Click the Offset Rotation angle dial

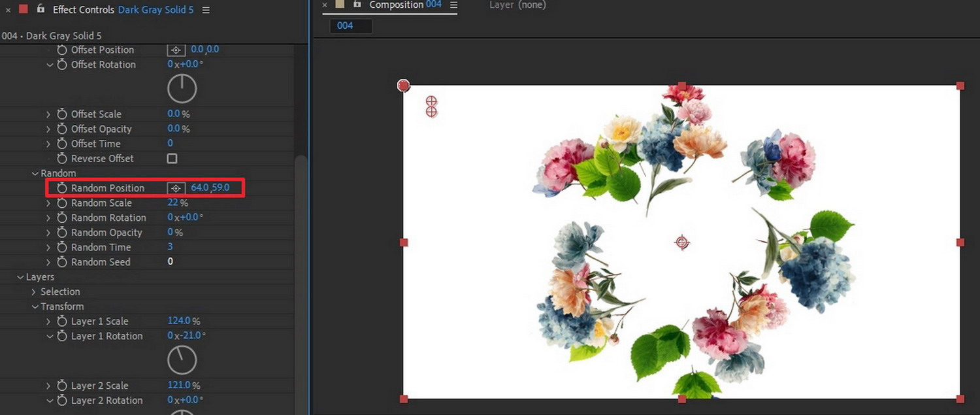(182, 88)
